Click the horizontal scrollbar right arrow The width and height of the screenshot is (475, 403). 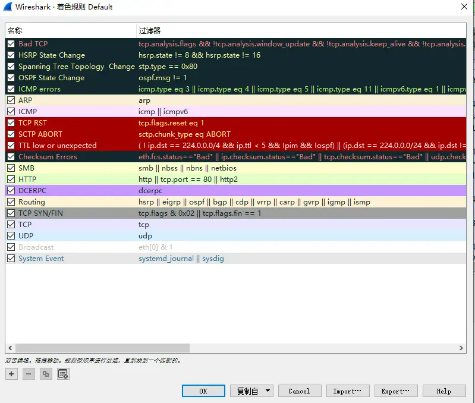tap(461, 348)
